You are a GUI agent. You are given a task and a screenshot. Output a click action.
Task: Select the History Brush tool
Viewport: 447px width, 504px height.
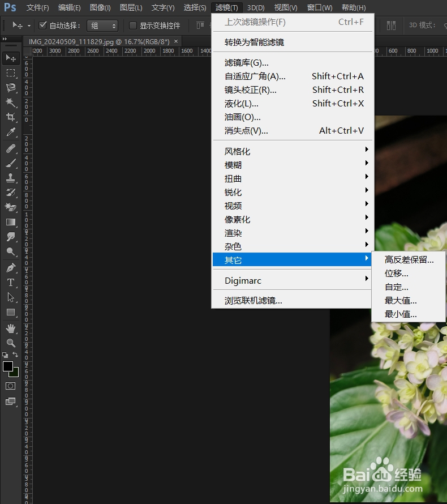11,193
